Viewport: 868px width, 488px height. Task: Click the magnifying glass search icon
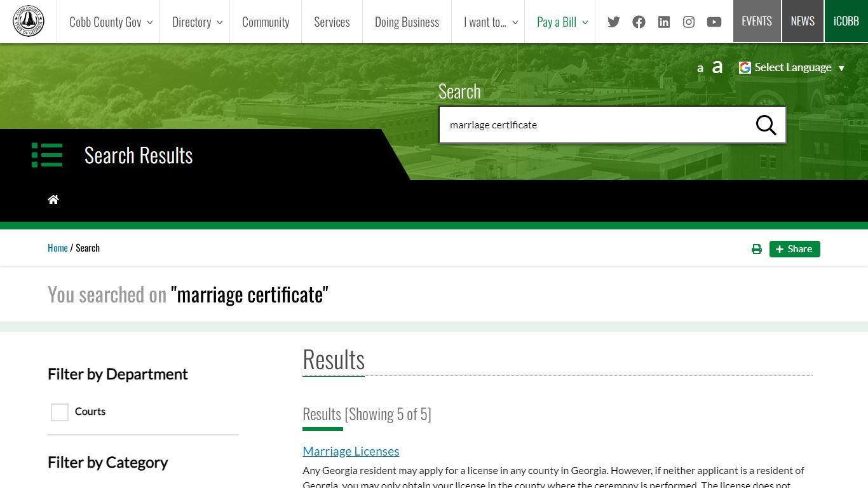tap(766, 125)
